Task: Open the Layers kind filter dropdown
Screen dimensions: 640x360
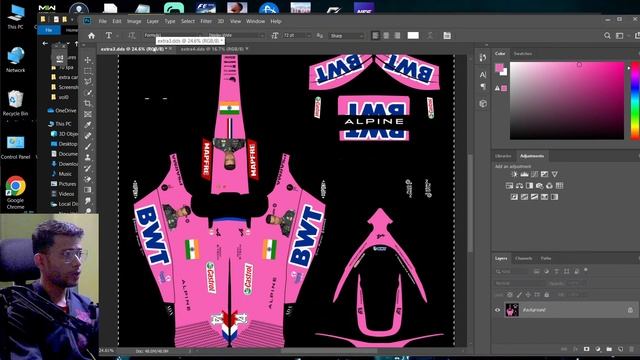Action: (x=512, y=271)
